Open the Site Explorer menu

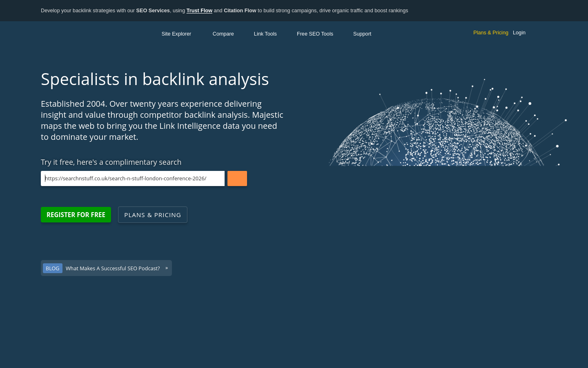176,34
